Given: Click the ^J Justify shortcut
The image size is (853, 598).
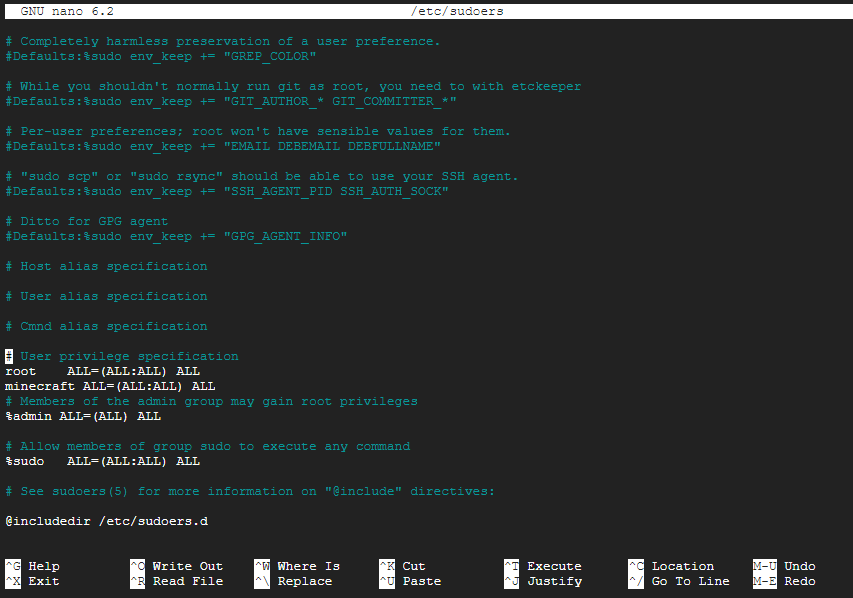Looking at the screenshot, I should [x=543, y=581].
